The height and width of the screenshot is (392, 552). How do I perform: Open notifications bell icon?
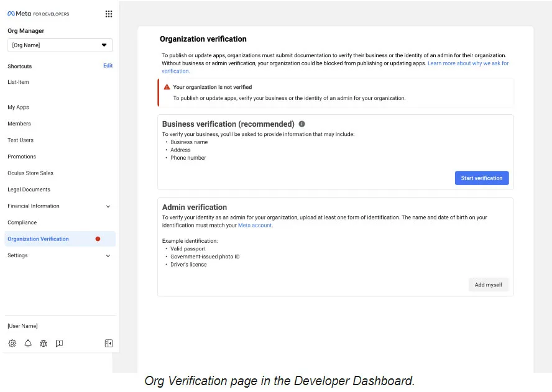(x=28, y=344)
